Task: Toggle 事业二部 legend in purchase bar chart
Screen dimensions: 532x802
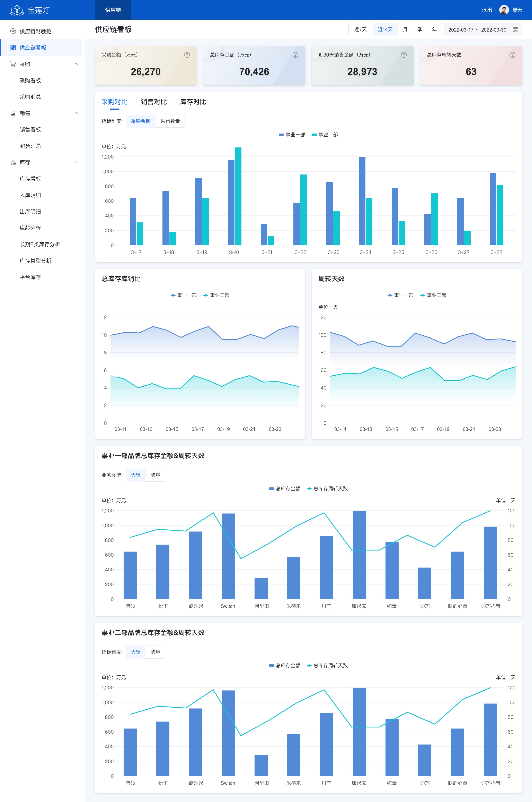Action: tap(325, 135)
